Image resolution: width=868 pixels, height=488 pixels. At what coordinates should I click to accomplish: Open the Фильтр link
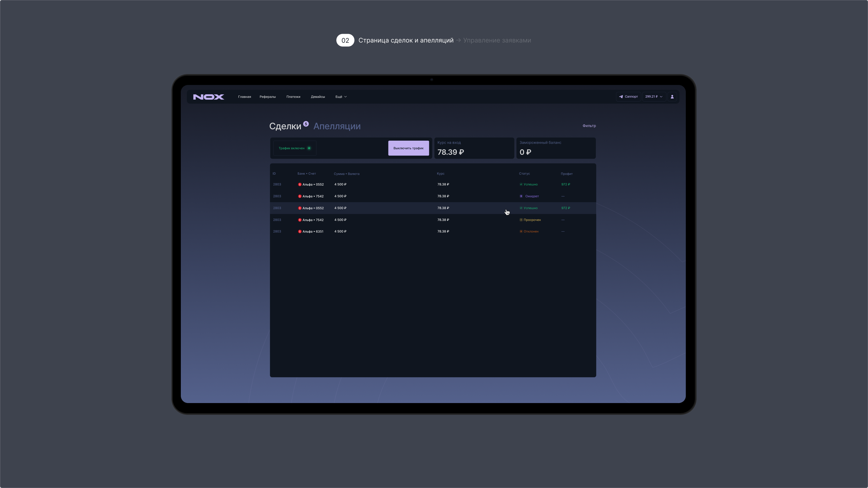pyautogui.click(x=589, y=126)
